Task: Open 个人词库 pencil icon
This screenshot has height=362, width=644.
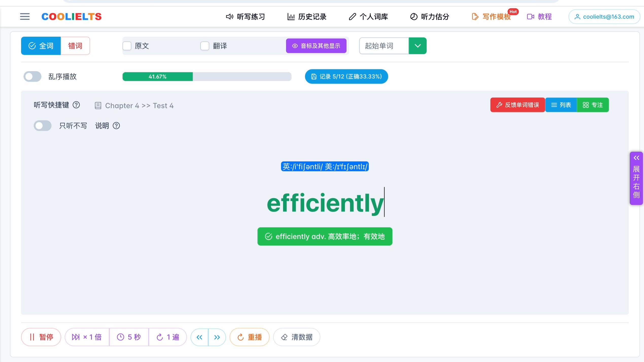Action: click(x=352, y=16)
